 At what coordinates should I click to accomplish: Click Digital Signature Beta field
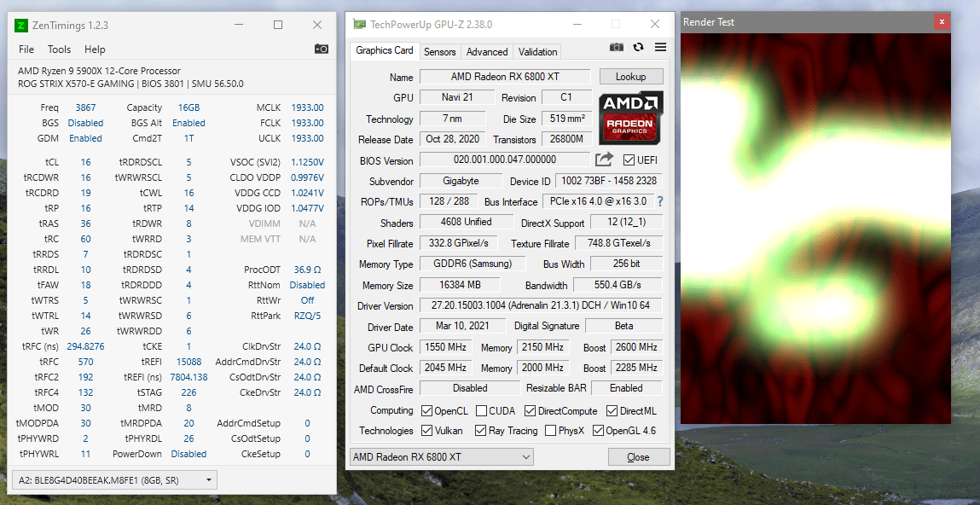[x=623, y=326]
